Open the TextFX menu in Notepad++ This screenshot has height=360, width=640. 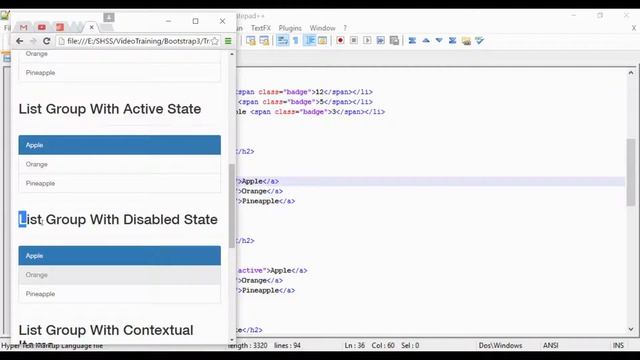point(261,28)
